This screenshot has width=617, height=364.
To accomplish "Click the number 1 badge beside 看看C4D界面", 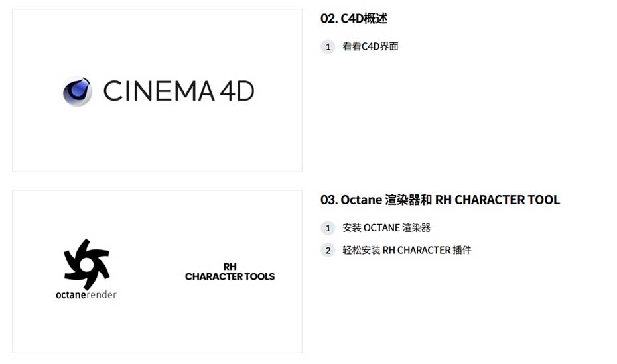I will [x=328, y=47].
